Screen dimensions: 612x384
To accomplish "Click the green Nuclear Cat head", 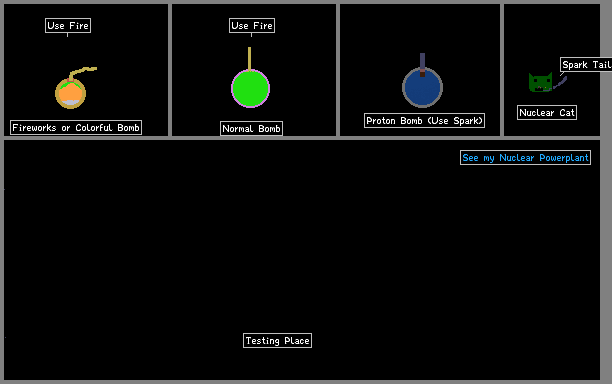I will tap(541, 82).
